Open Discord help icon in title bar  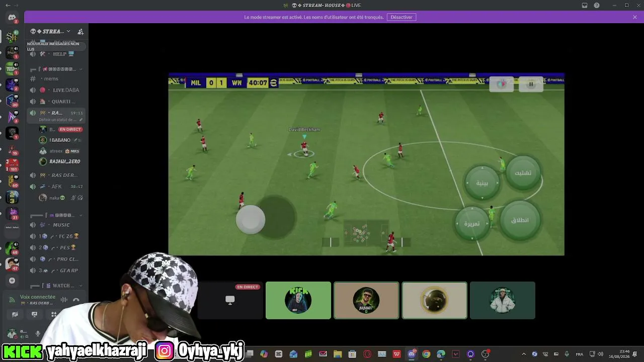tap(597, 5)
